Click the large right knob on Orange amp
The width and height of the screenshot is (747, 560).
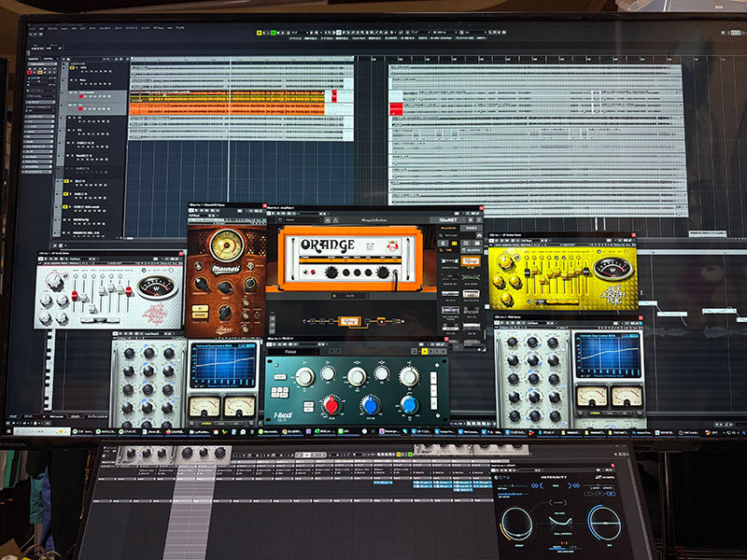pyautogui.click(x=382, y=272)
